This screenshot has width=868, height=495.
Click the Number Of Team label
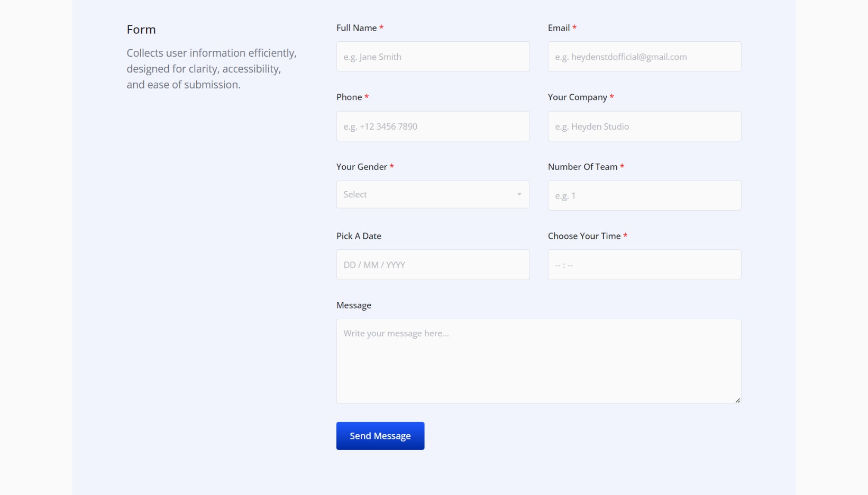pos(582,167)
